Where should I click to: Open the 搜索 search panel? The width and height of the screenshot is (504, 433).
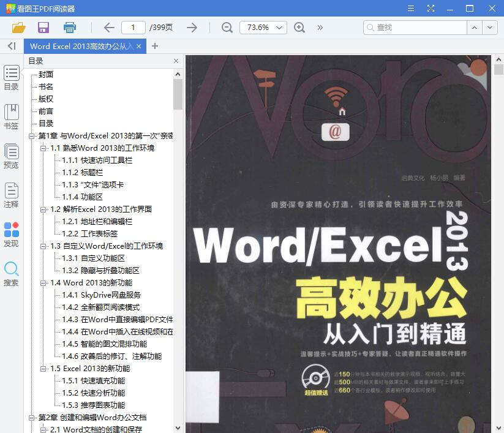click(11, 274)
